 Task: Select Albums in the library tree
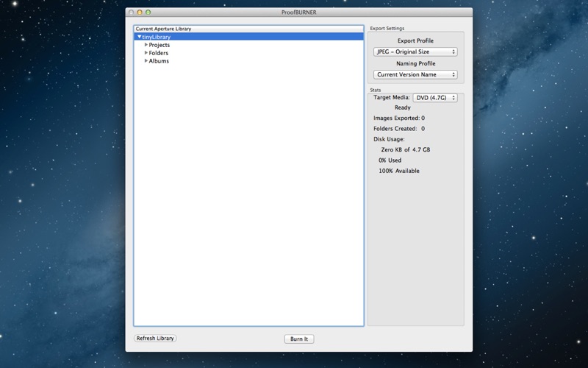(159, 61)
